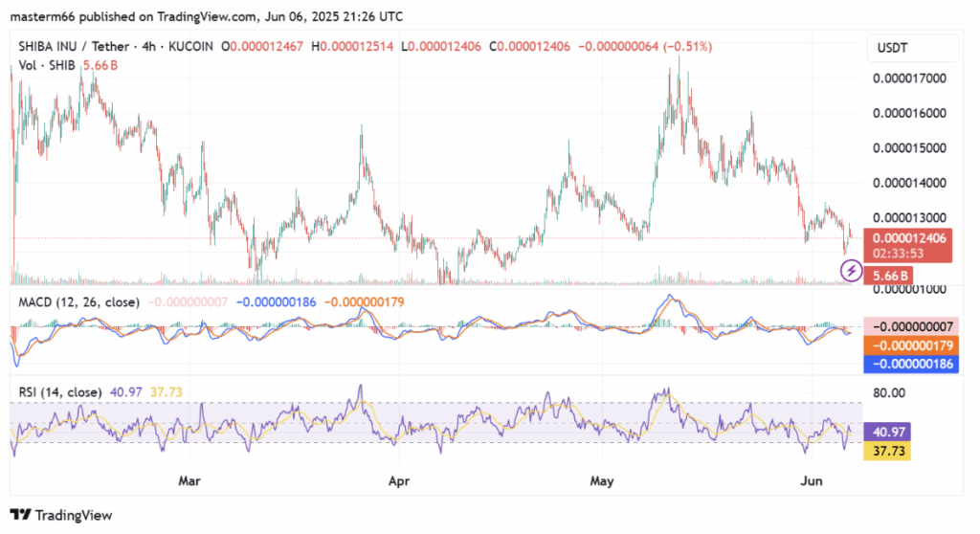Click the 0.000016000 price axis label
The width and height of the screenshot is (980, 534).
coord(909,113)
